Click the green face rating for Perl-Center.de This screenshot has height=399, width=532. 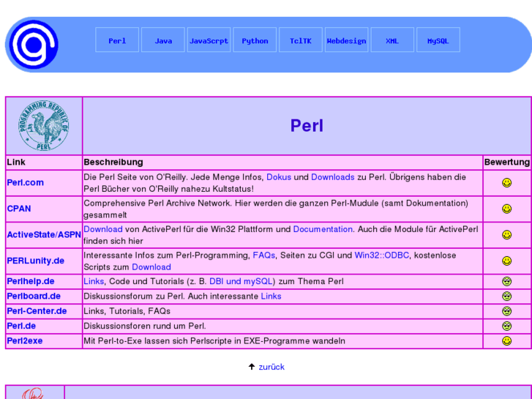click(x=506, y=311)
